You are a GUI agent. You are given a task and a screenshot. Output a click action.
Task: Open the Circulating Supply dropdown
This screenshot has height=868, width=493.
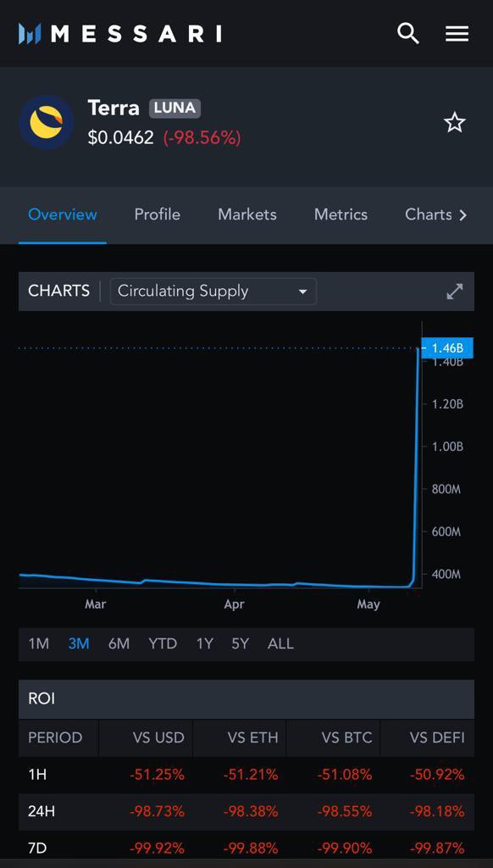[213, 292]
